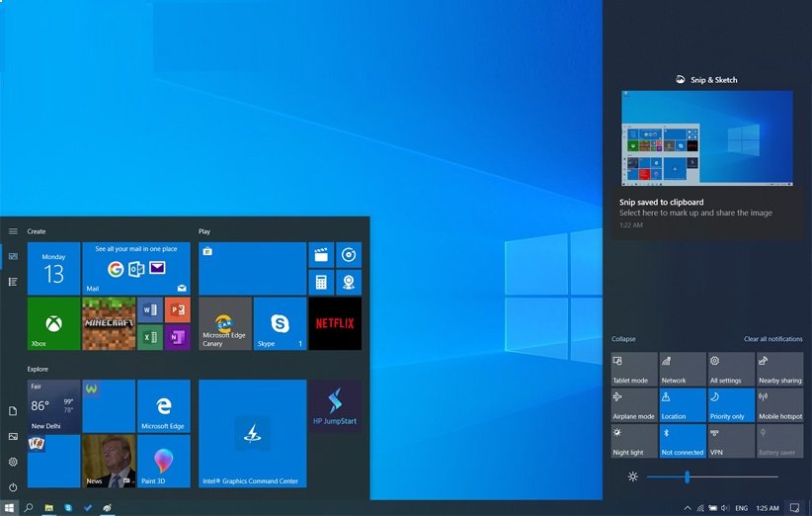Launch the Paint 3D tile
Screen dimensions: 812x516
164,461
